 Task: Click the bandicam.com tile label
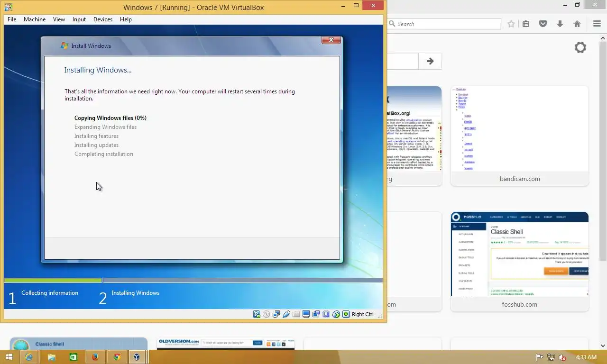[520, 179]
